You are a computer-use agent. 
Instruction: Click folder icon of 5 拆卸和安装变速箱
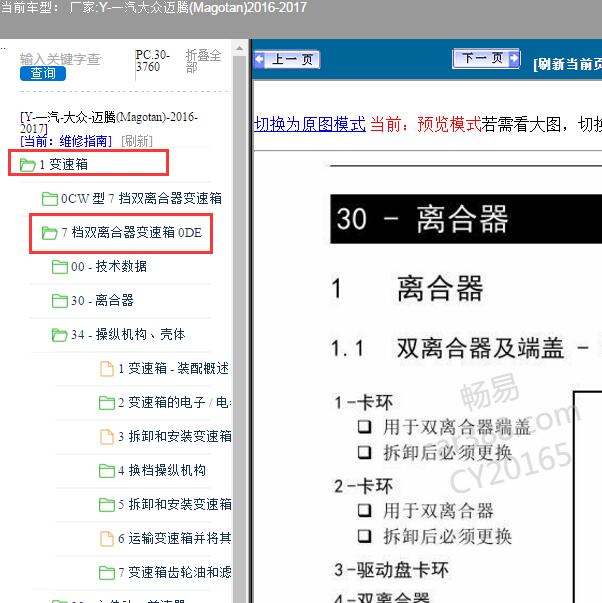pos(107,505)
